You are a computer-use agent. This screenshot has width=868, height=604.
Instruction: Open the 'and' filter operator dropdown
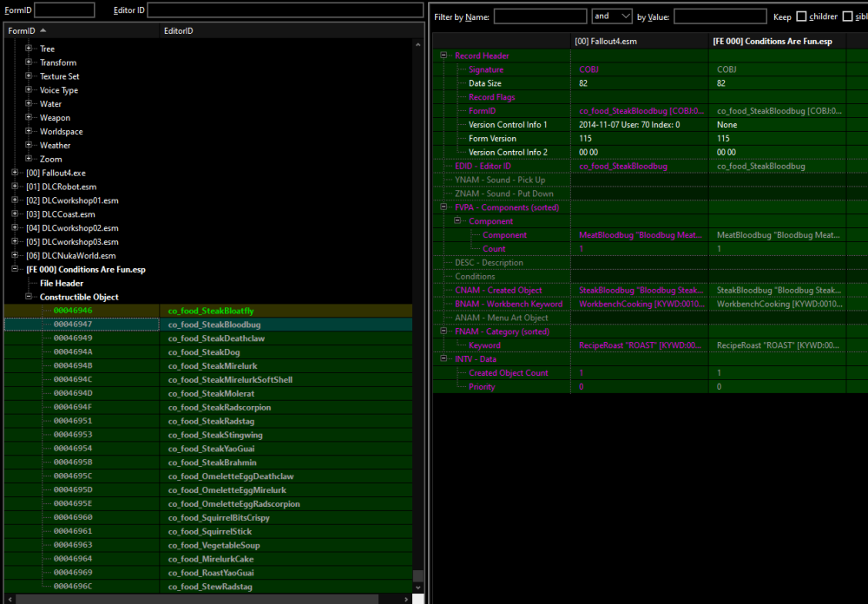(612, 16)
